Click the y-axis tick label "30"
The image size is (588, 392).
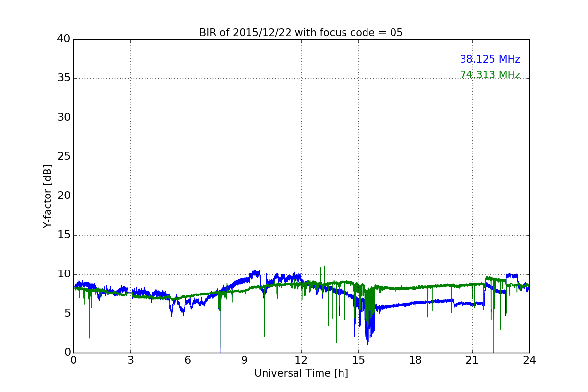click(64, 118)
